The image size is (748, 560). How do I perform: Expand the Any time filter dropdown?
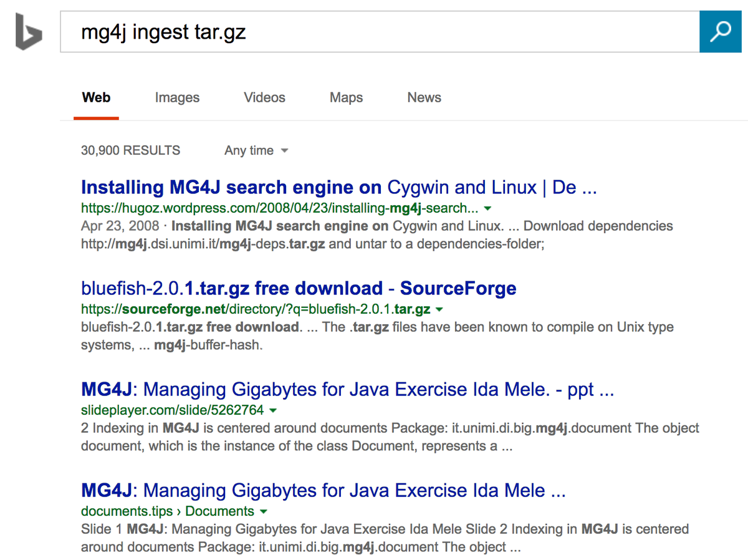(256, 150)
